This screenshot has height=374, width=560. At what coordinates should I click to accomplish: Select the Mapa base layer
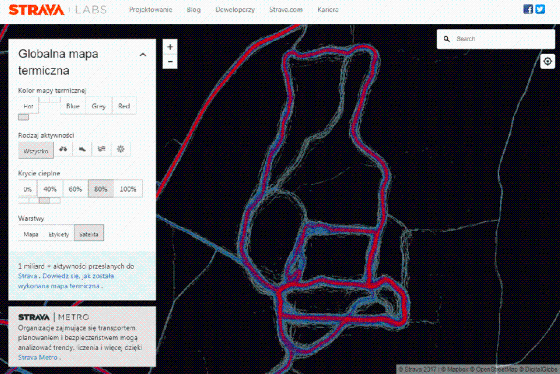click(31, 234)
